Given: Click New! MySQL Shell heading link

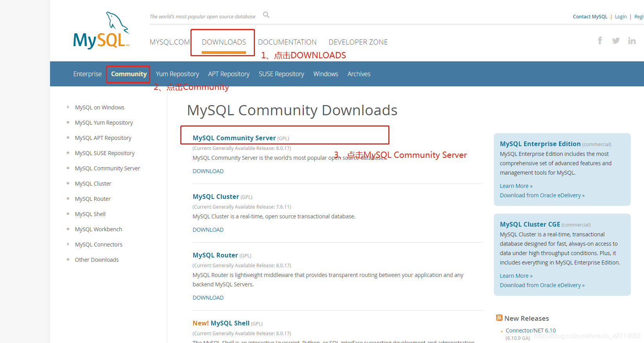Looking at the screenshot, I should (x=221, y=323).
